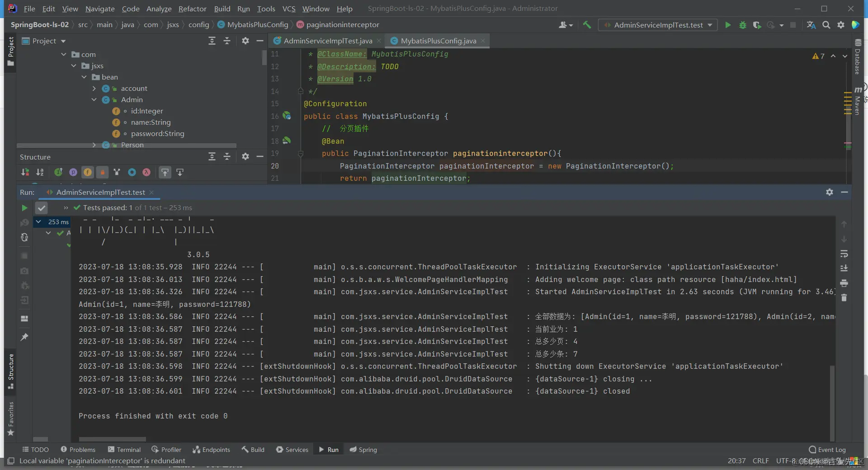Select the MybatisPlusConfig.java editor tab
The width and height of the screenshot is (868, 470).
[438, 41]
